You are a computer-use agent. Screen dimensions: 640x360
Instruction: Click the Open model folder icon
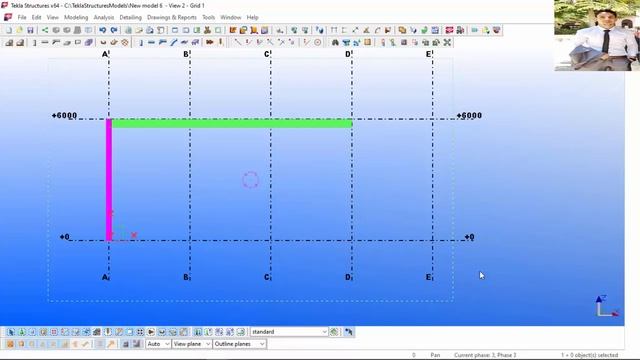[x=19, y=30]
